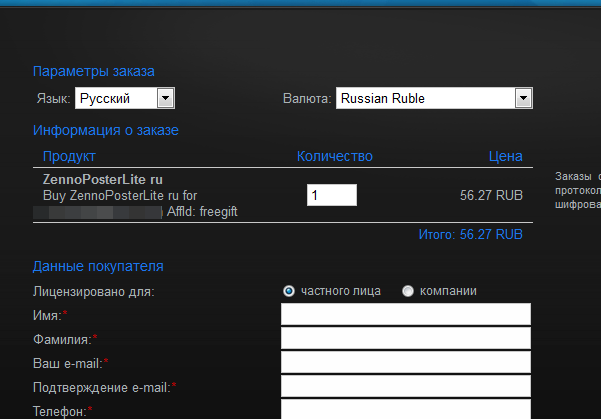Click the Параметры заказа heading
The image size is (601, 419).
coord(94,71)
